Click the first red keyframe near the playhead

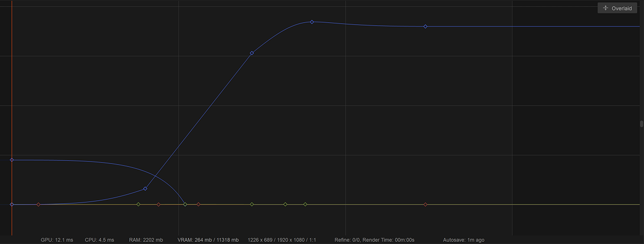[38, 205]
